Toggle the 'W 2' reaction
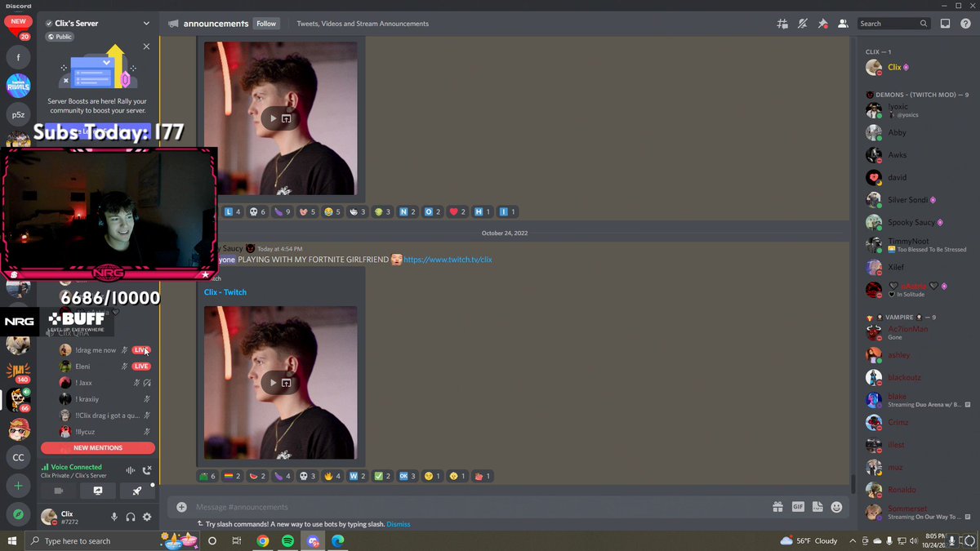Screen dimensions: 980x551 pyautogui.click(x=358, y=476)
